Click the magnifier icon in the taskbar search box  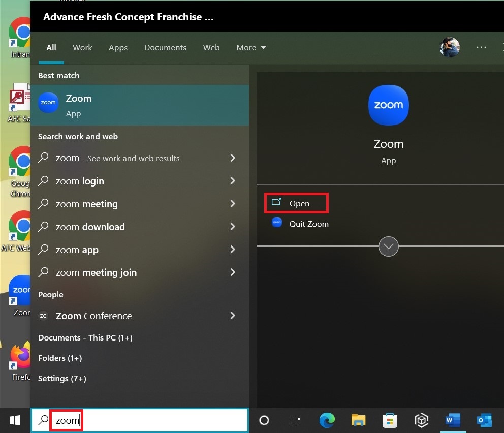(43, 420)
